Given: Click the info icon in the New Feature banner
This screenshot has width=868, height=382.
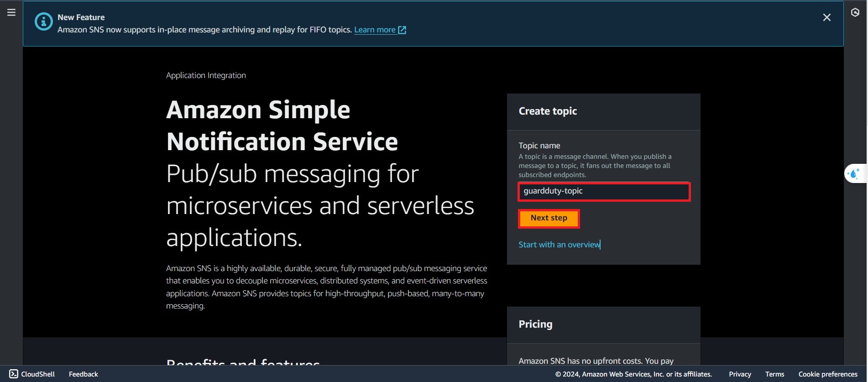Looking at the screenshot, I should click(44, 21).
